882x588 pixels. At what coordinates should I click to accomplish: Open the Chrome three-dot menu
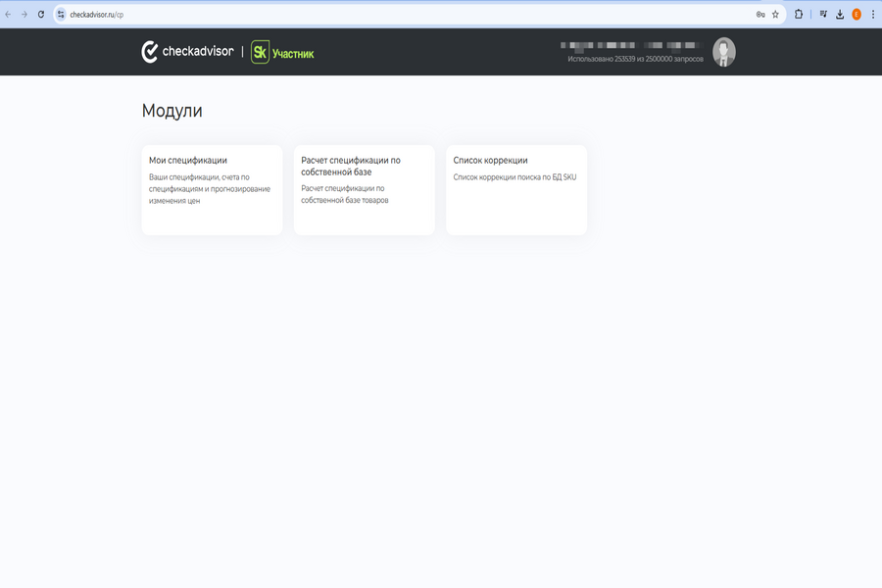(x=872, y=15)
